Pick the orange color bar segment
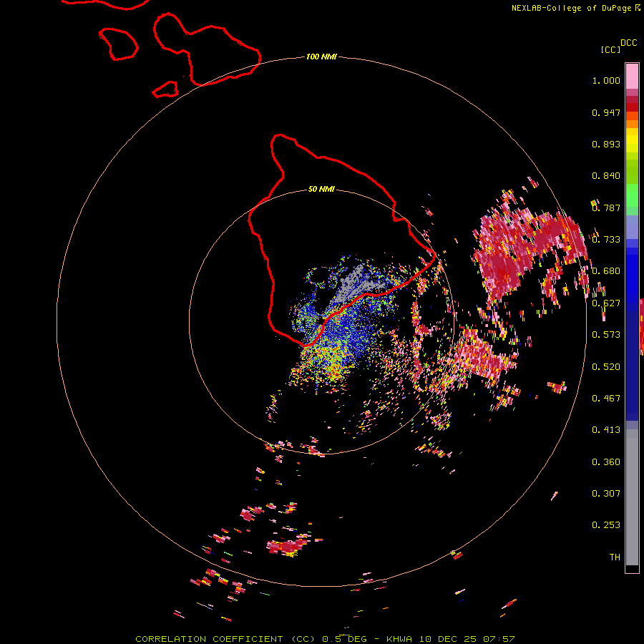This screenshot has height=644, width=644. [x=632, y=124]
